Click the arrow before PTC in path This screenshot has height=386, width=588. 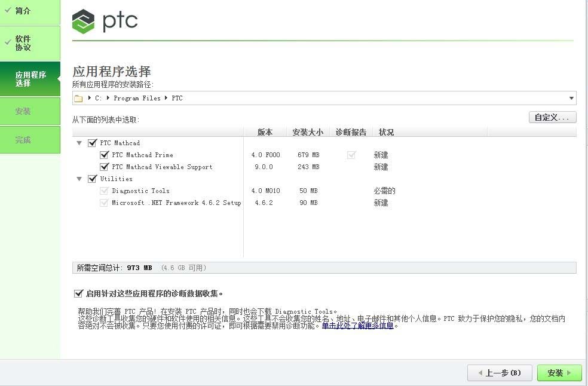click(166, 98)
